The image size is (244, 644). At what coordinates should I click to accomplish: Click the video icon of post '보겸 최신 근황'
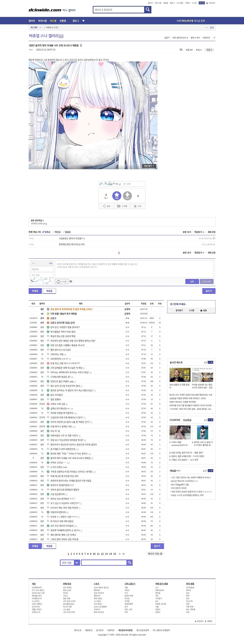pos(48,363)
